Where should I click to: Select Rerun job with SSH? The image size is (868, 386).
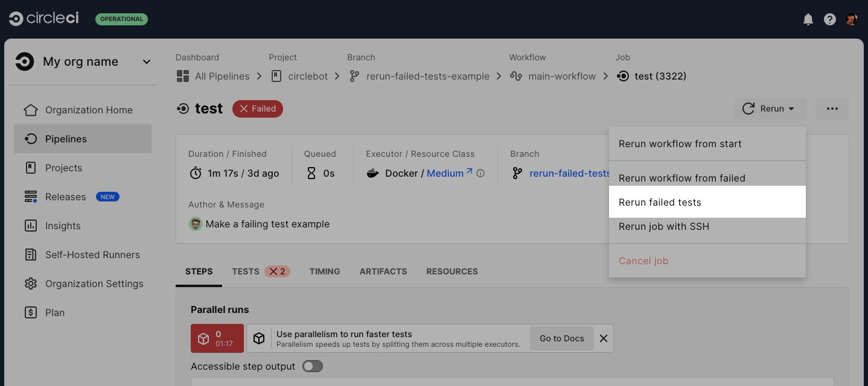click(x=707, y=227)
